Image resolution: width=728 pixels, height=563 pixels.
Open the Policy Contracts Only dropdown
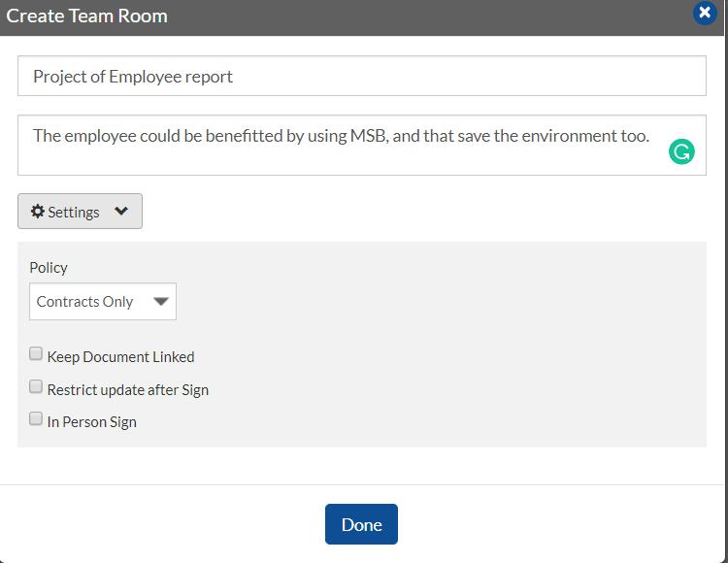(x=103, y=302)
